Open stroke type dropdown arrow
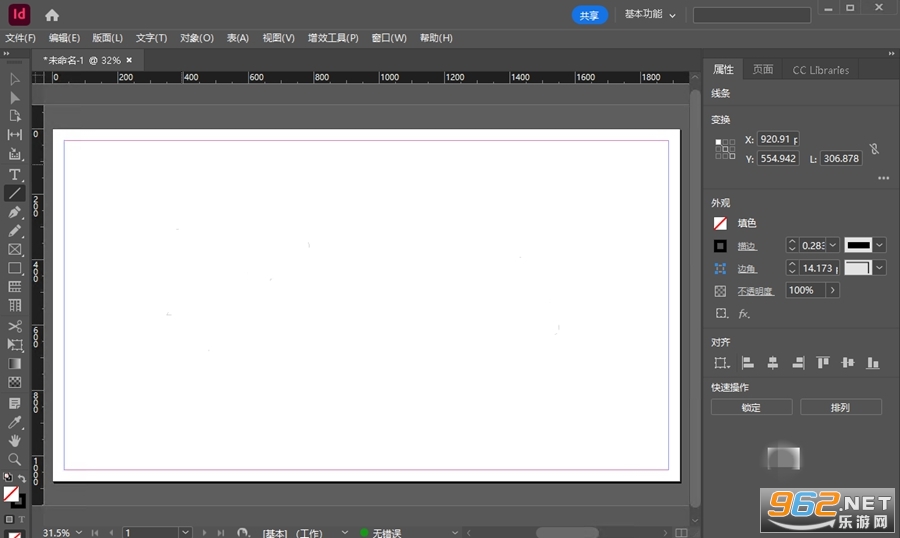900x538 pixels. coord(879,245)
